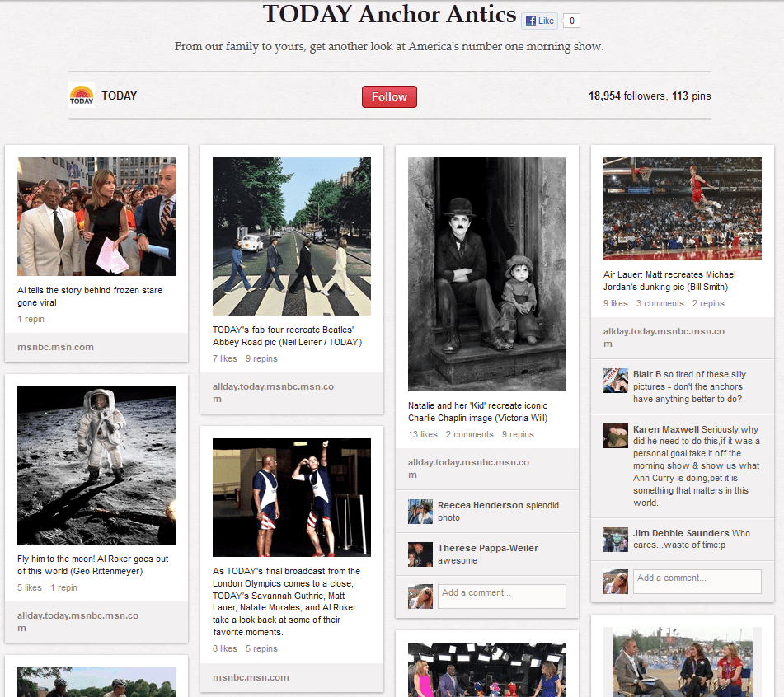Open Blair B's profile avatar
This screenshot has width=784, height=697.
[616, 381]
